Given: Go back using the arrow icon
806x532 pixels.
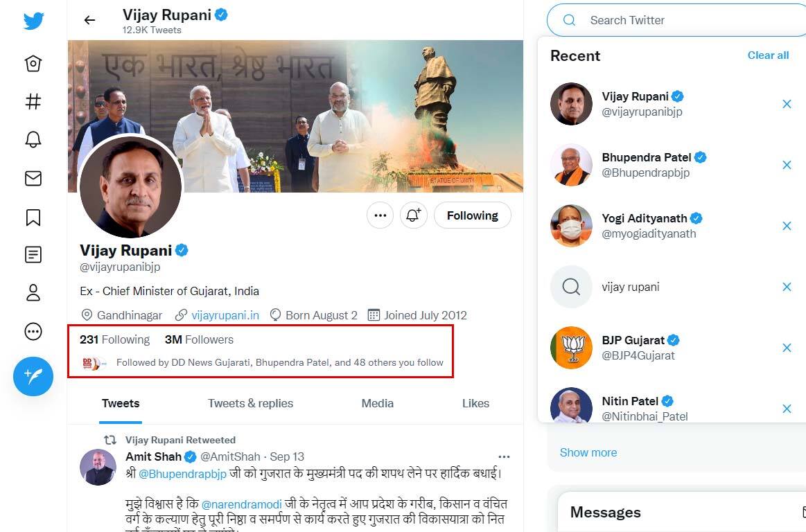Looking at the screenshot, I should pos(89,20).
